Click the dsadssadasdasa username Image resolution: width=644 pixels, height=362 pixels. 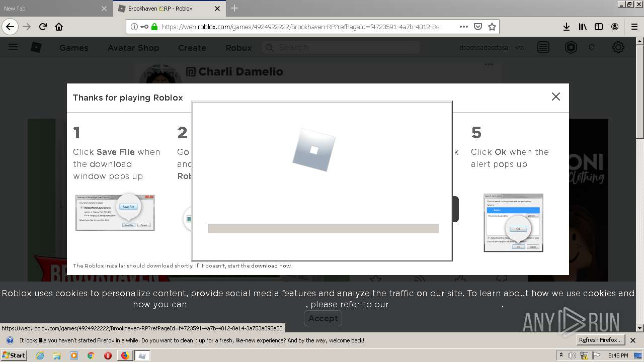point(483,48)
